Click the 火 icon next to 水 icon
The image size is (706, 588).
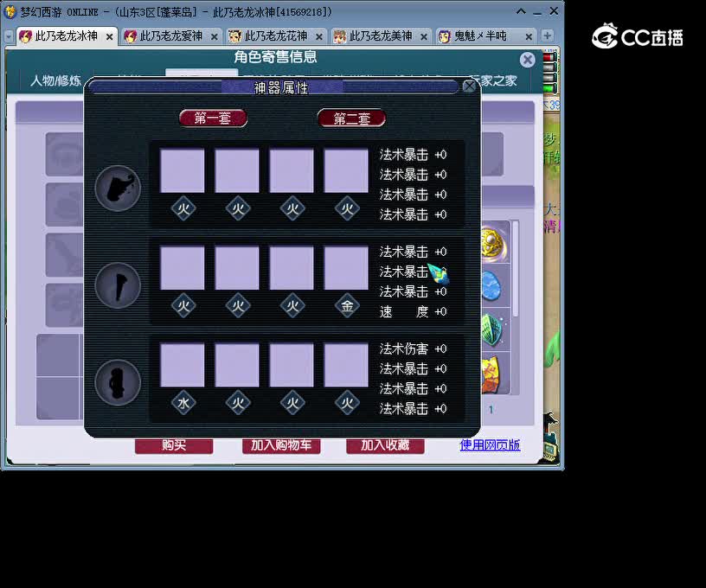238,403
